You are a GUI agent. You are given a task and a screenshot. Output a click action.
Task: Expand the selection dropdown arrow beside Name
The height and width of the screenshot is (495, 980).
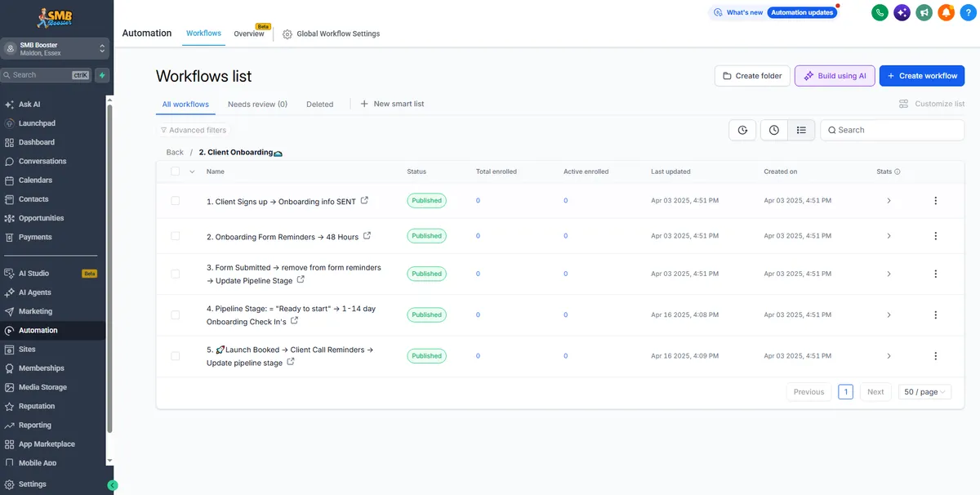pyautogui.click(x=192, y=172)
